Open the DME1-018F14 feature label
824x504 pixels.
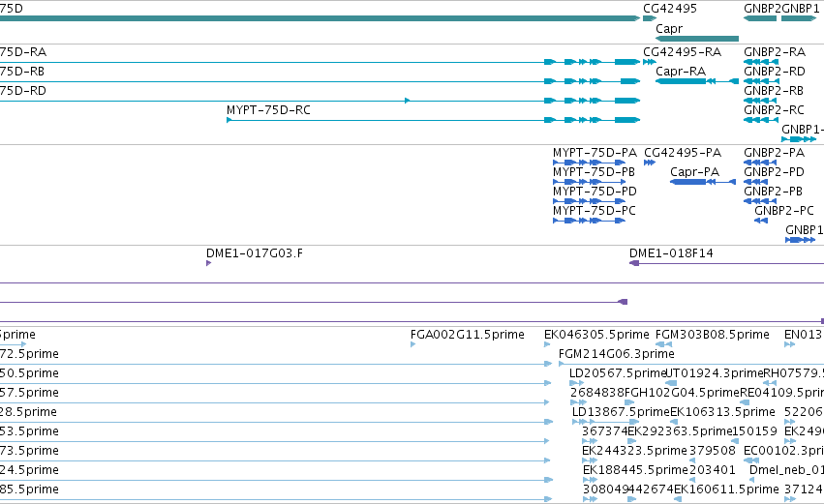pyautogui.click(x=671, y=253)
